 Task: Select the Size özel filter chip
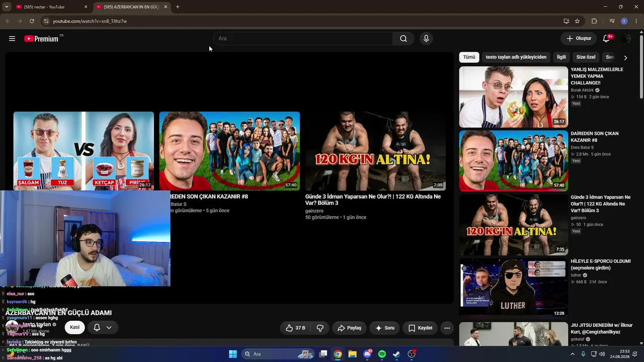[586, 57]
